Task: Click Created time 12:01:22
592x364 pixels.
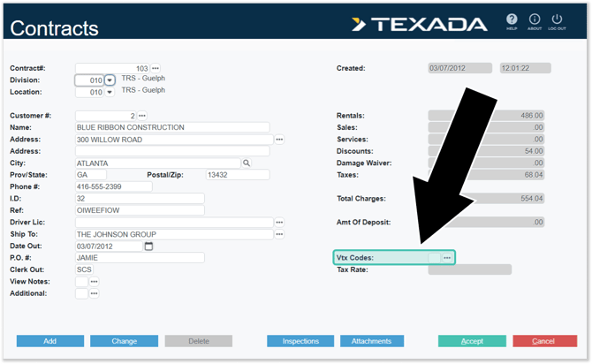Action: click(x=526, y=68)
